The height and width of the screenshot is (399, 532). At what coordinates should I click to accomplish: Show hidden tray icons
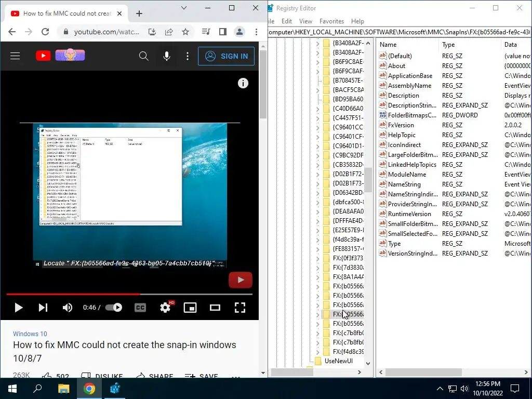(440, 389)
